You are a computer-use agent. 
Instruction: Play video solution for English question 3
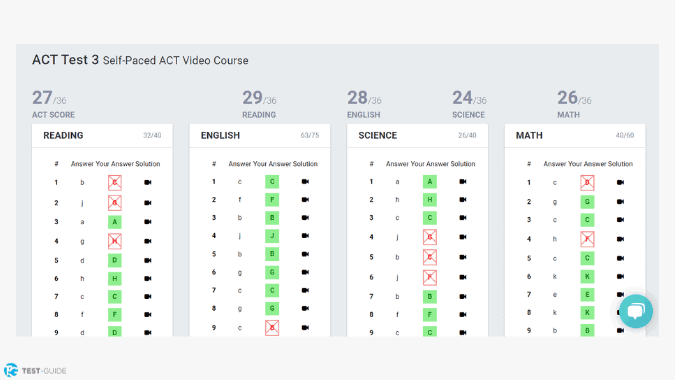(305, 218)
